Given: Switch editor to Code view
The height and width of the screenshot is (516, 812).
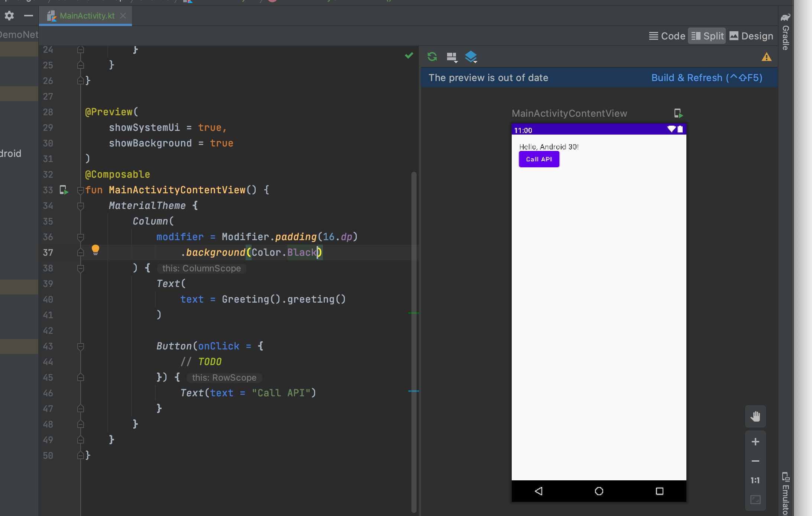Looking at the screenshot, I should point(667,36).
